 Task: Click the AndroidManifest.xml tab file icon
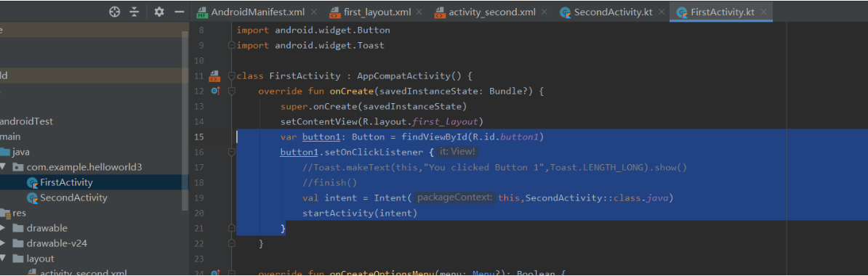(x=202, y=12)
